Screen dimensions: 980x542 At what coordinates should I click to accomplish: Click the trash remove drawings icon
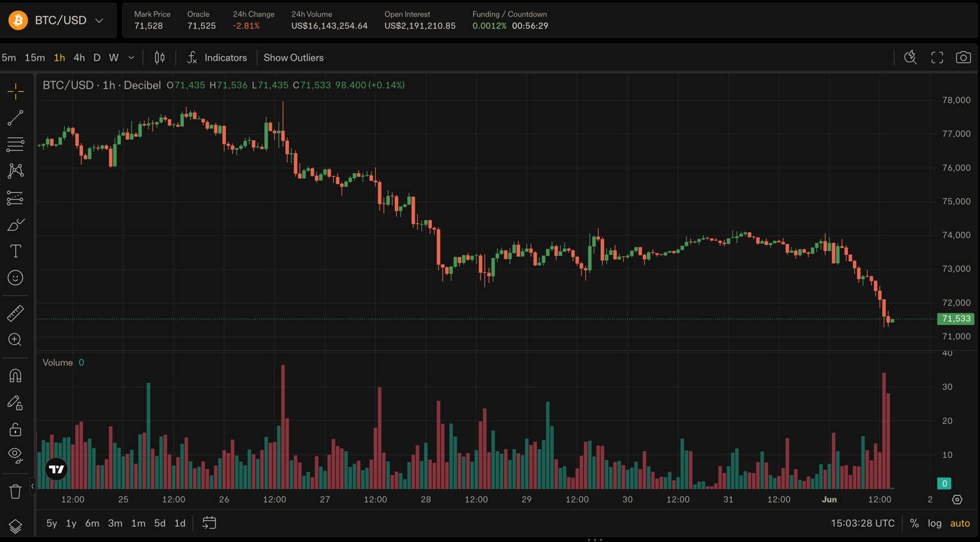(15, 491)
